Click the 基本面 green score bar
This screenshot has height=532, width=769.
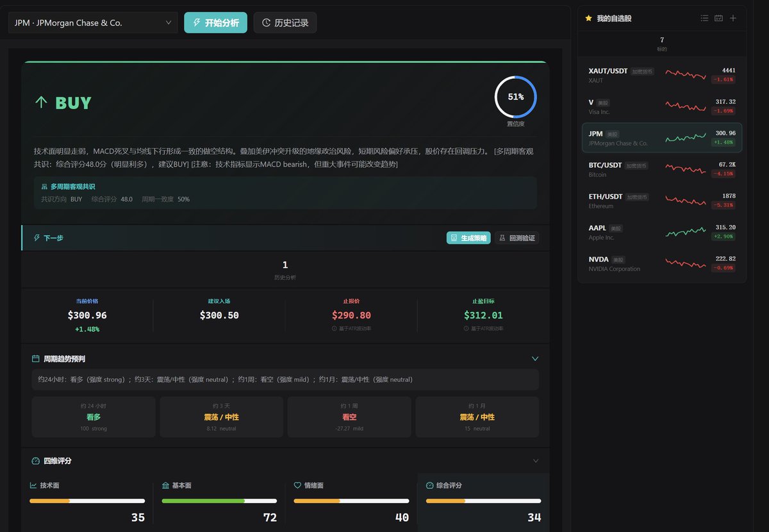point(219,501)
